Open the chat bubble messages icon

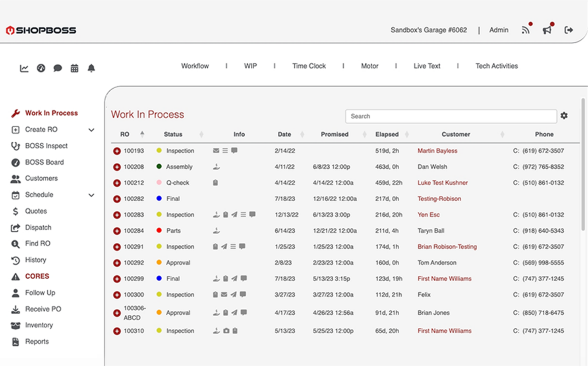click(x=58, y=68)
